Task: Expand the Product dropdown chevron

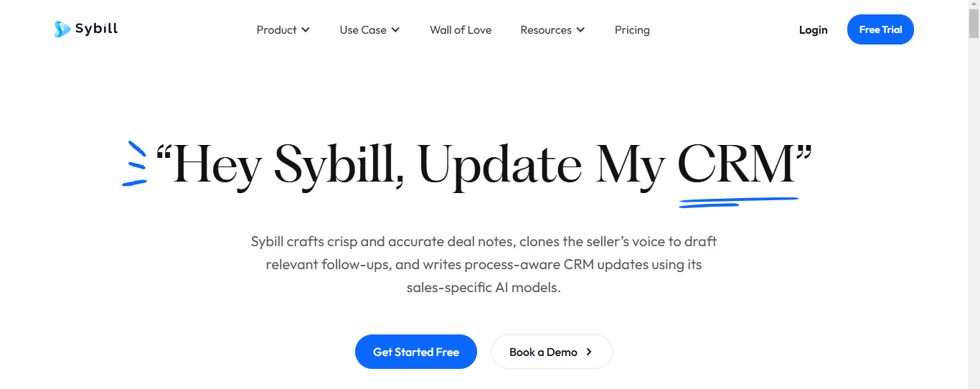Action: pyautogui.click(x=306, y=30)
